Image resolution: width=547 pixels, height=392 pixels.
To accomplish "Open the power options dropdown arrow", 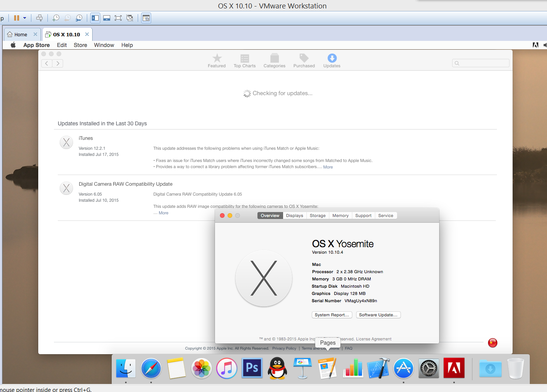I will pos(24,18).
